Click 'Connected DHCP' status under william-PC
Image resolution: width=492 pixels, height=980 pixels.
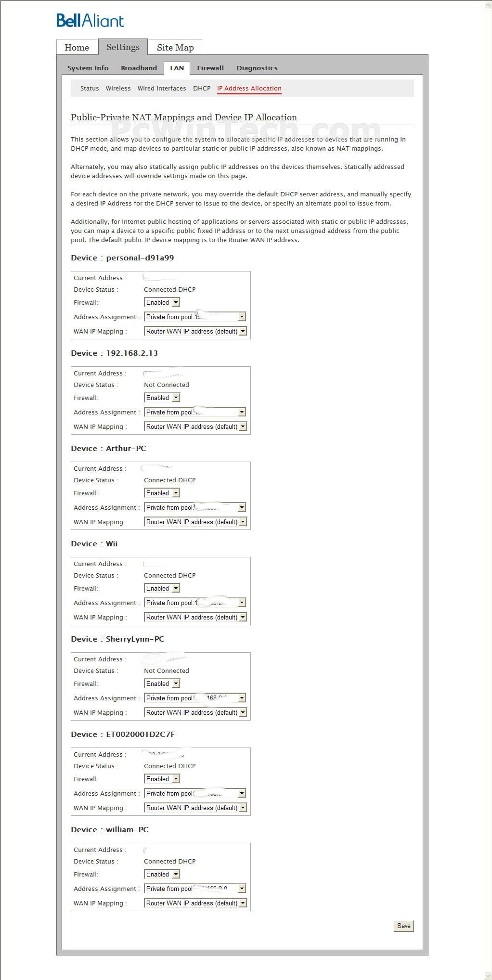(170, 861)
